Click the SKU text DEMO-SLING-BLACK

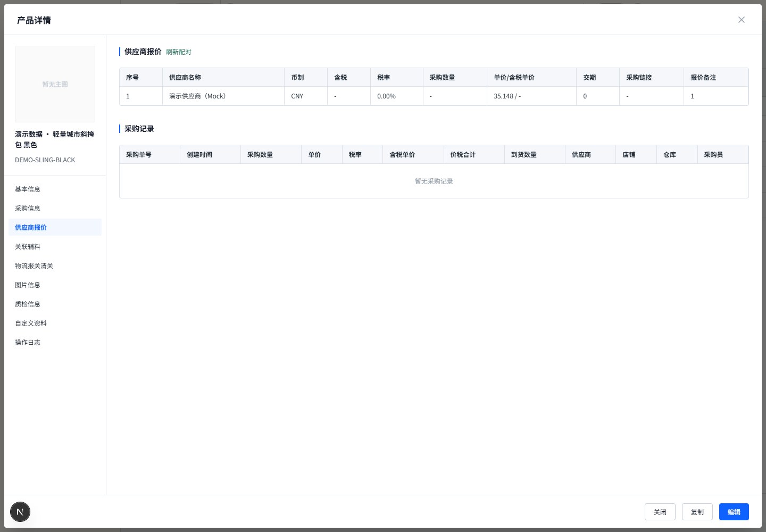pos(45,160)
